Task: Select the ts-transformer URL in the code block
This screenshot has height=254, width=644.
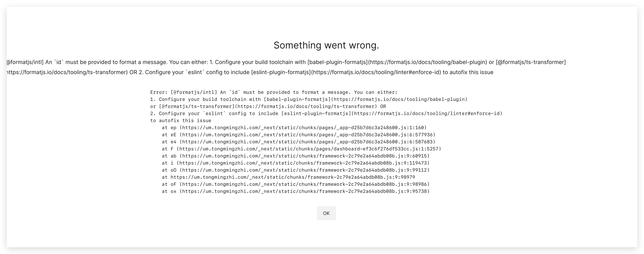Action: [305, 106]
